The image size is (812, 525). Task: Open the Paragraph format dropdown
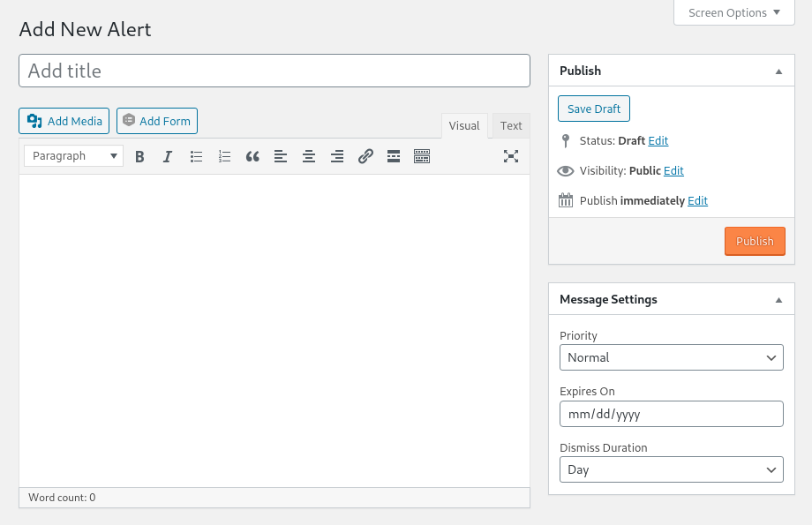[74, 156]
